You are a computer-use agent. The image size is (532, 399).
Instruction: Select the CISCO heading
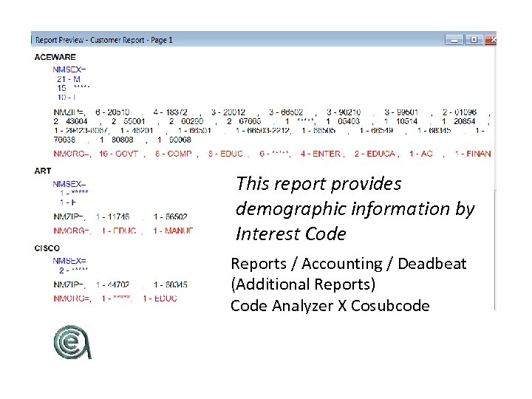point(47,248)
